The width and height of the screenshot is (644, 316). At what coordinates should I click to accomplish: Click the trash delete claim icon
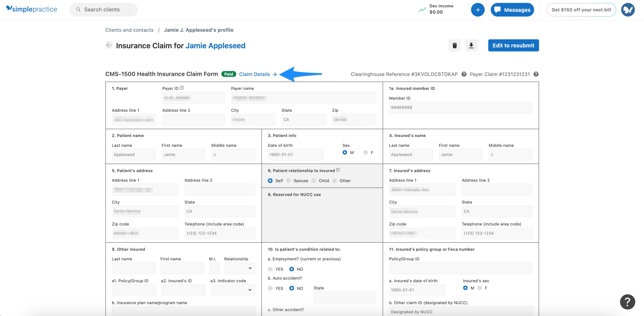coord(454,45)
